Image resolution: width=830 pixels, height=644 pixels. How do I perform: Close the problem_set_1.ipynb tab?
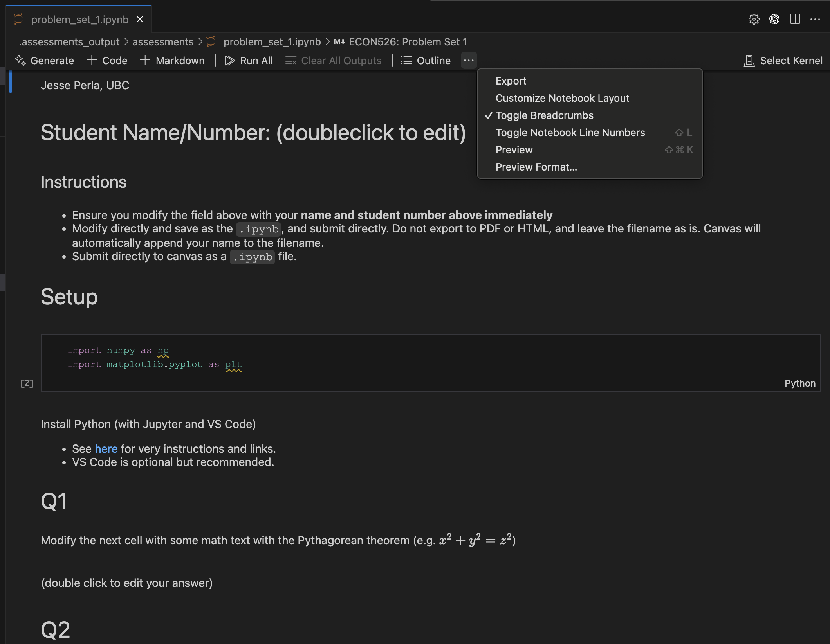pos(140,19)
